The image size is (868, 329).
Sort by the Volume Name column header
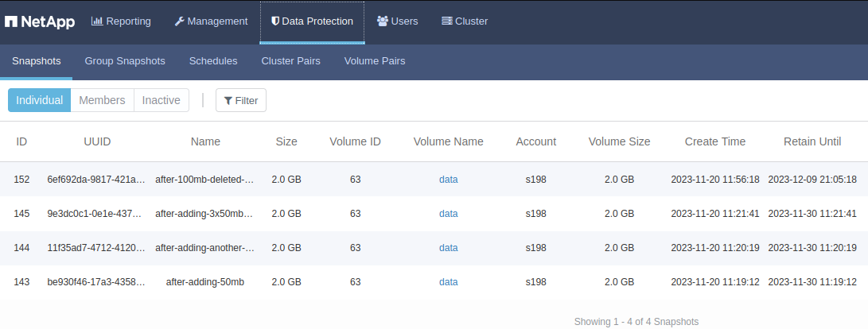[x=449, y=141]
